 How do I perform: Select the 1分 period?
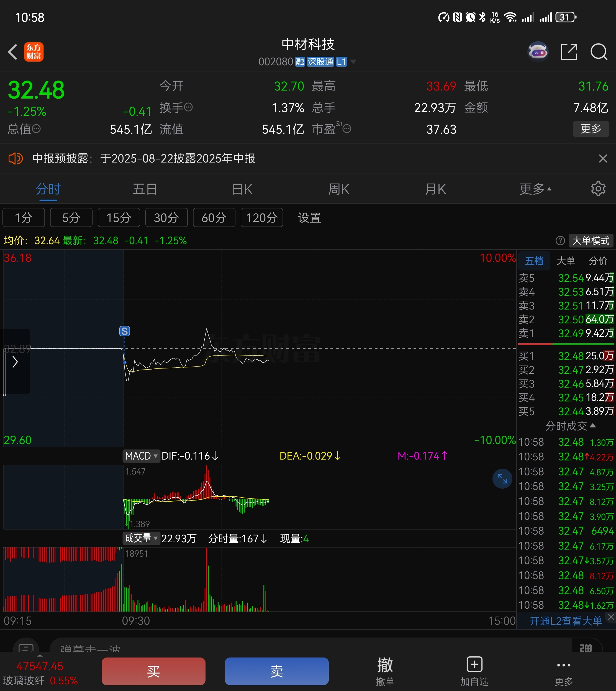coord(24,218)
